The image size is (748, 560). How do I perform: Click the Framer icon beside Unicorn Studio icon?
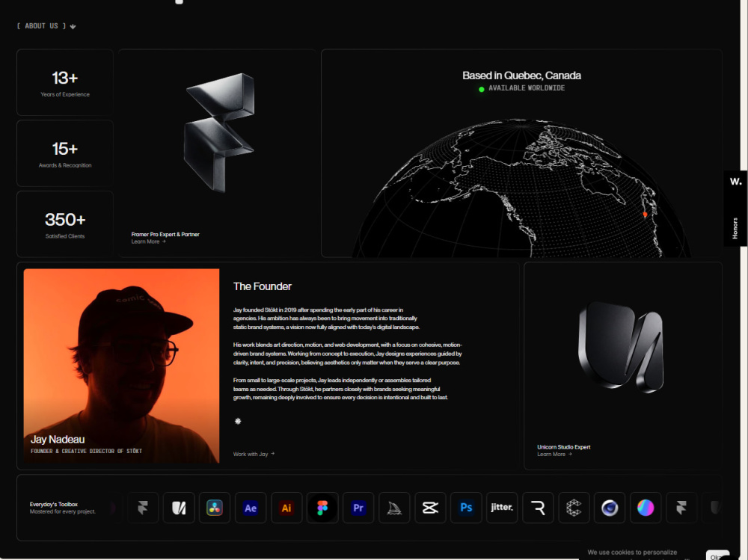click(143, 508)
